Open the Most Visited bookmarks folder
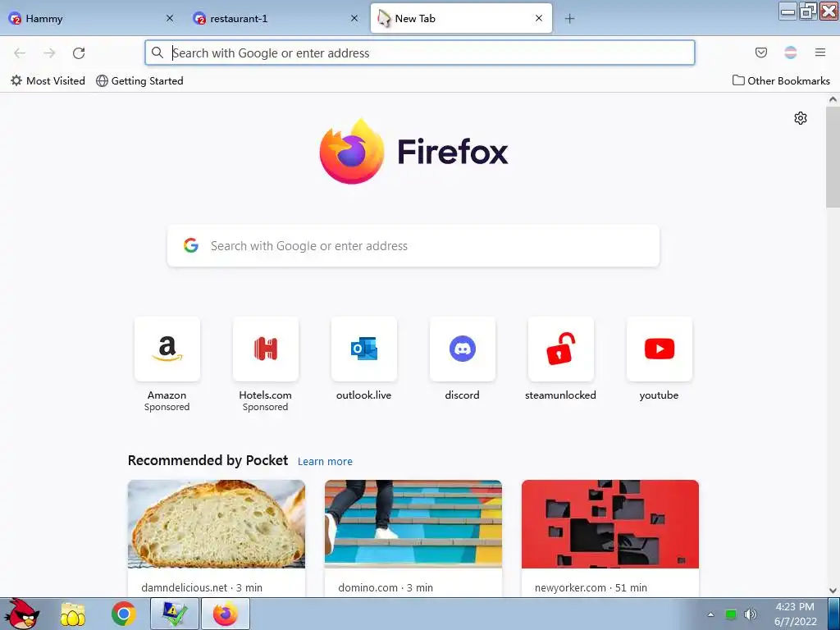 pos(48,81)
